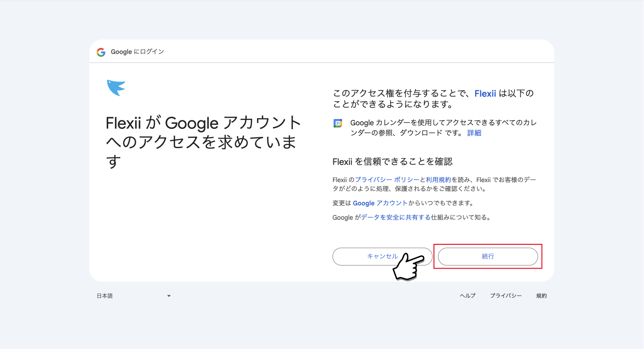644x349 pixels.
Task: Click the Flexii bird logo
Action: [x=115, y=88]
